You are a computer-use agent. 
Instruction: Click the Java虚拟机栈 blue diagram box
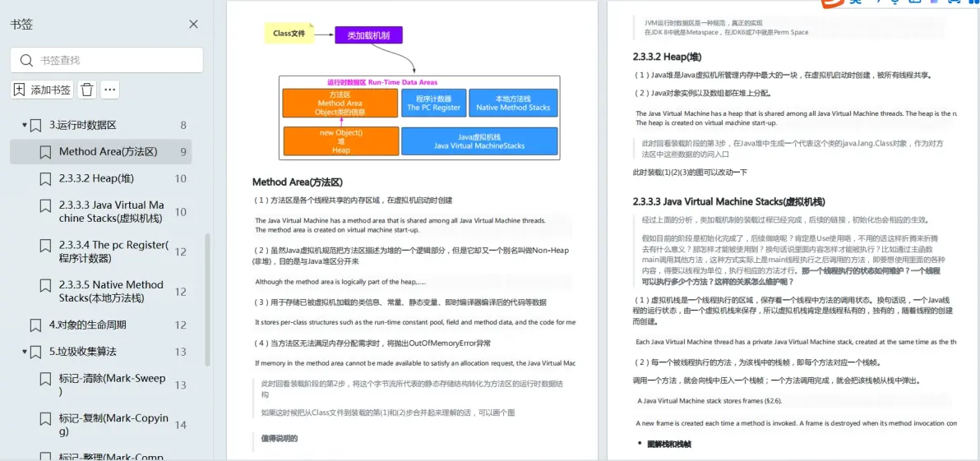[x=479, y=141]
